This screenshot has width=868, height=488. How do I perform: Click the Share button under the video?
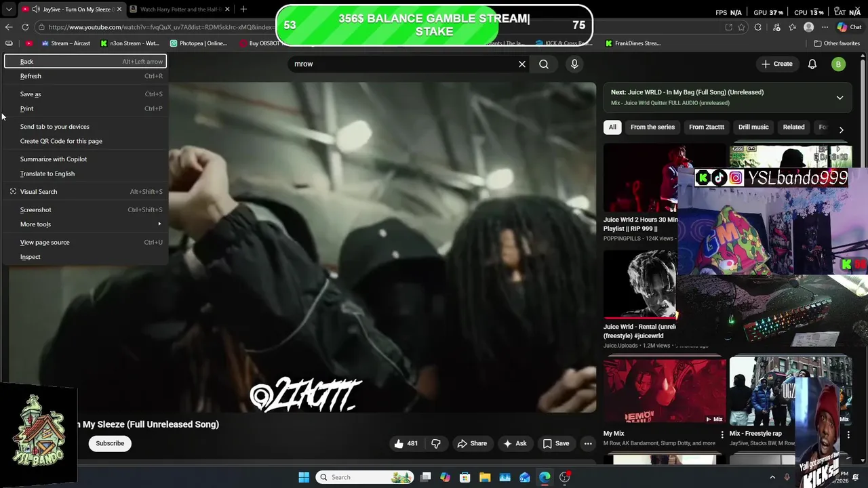pyautogui.click(x=472, y=443)
